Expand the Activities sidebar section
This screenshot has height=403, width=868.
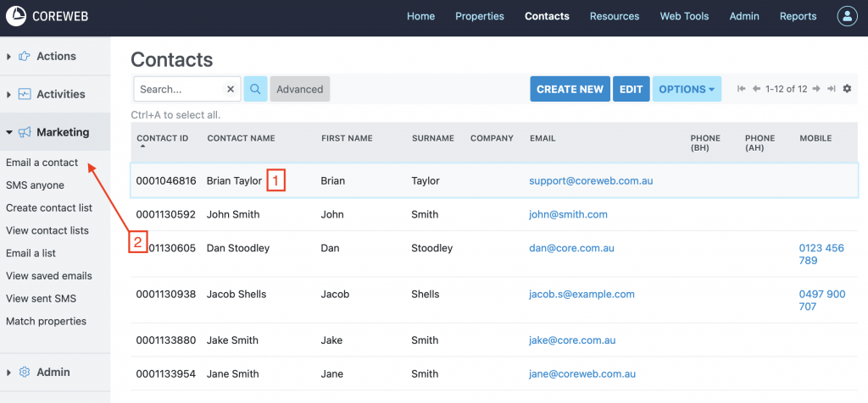click(x=60, y=94)
